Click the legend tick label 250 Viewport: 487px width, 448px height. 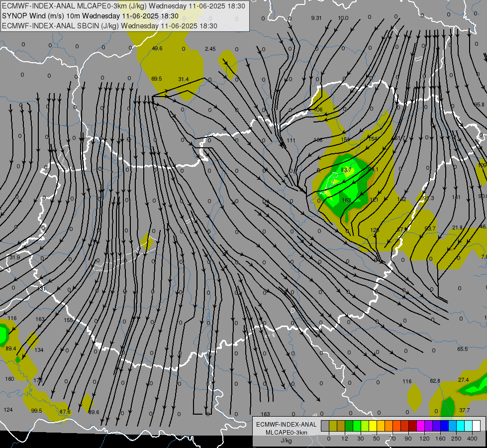click(457, 439)
